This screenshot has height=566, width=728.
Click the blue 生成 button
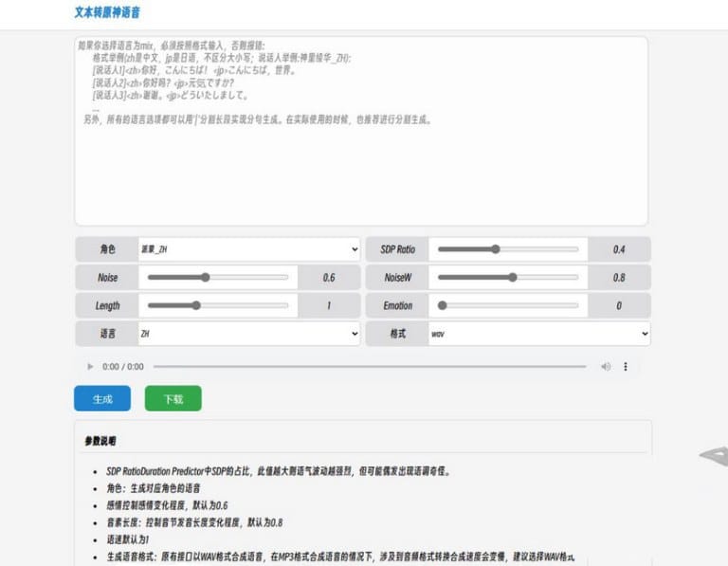pos(102,399)
